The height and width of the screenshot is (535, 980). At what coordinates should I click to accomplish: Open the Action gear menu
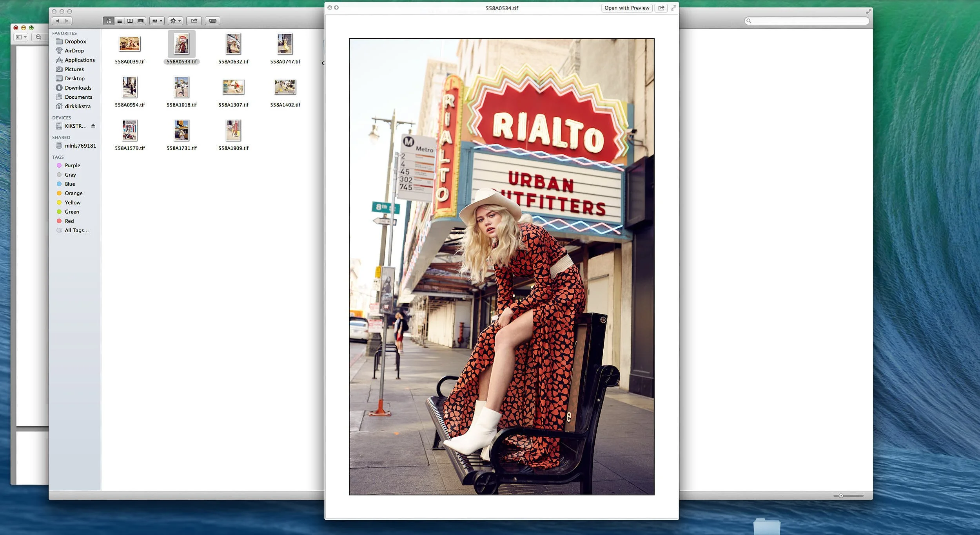point(175,20)
